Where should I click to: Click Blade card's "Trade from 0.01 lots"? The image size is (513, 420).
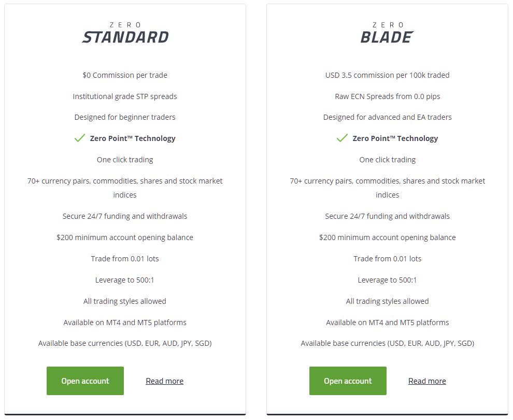388,259
